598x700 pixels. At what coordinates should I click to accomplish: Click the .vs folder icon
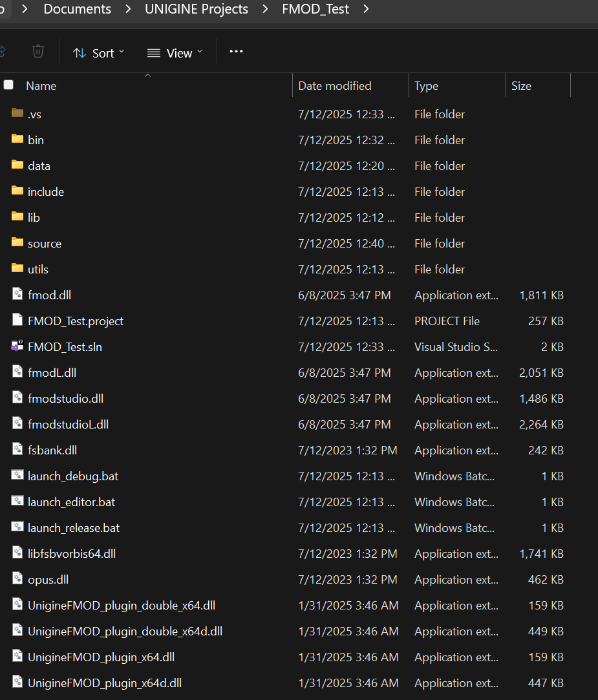coord(17,114)
